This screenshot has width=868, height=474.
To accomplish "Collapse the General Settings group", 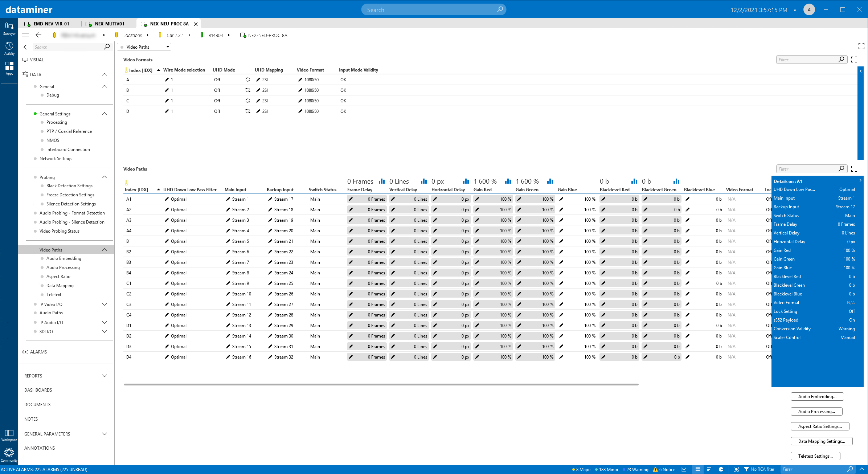I will tap(105, 114).
